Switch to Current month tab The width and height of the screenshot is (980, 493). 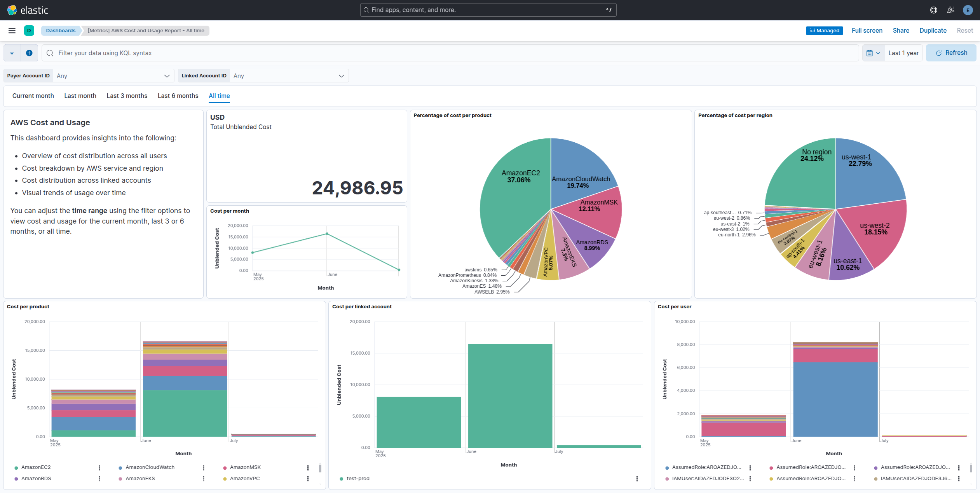[33, 96]
